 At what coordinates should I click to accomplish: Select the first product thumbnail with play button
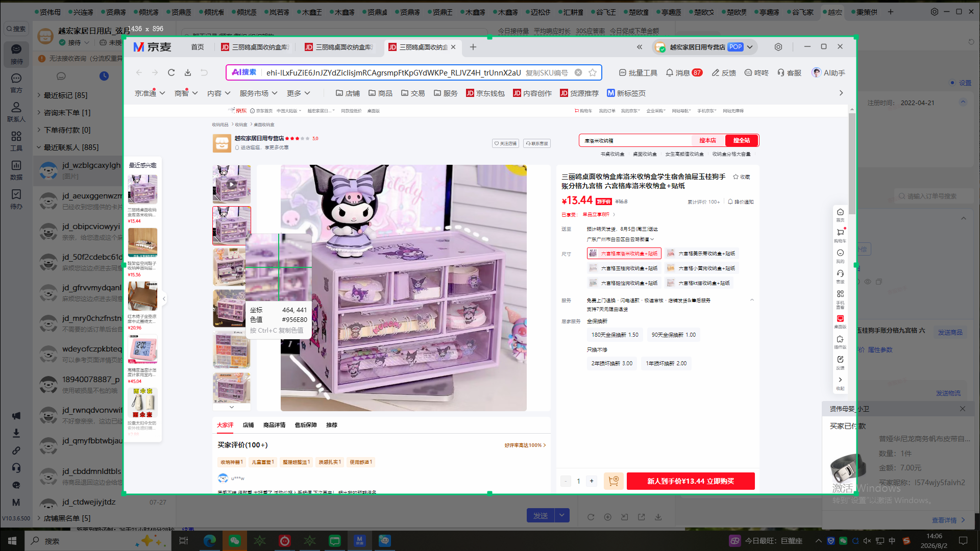click(232, 184)
